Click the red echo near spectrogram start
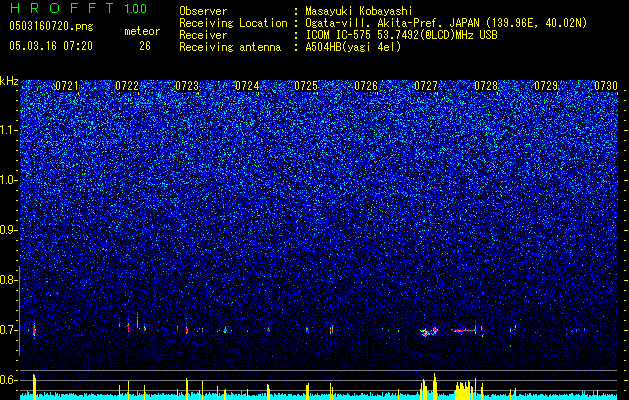 click(34, 331)
